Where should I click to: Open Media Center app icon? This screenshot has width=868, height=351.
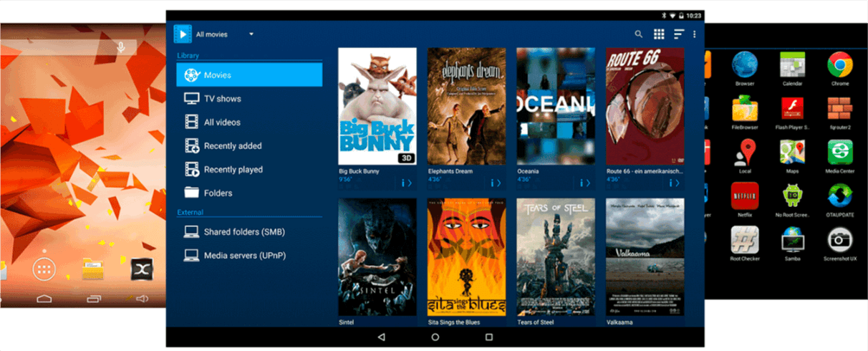tap(840, 157)
